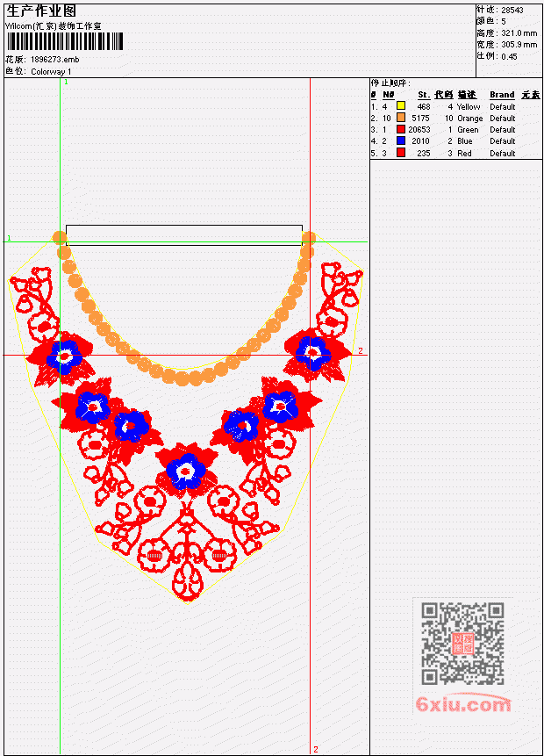Click the 代码 column header
The width and height of the screenshot is (544, 756).
(x=444, y=95)
